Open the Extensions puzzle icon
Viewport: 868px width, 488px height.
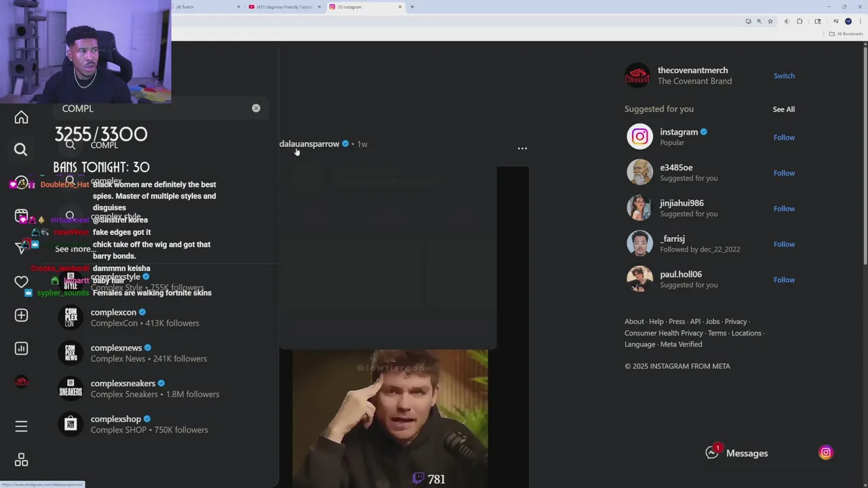pyautogui.click(x=800, y=22)
